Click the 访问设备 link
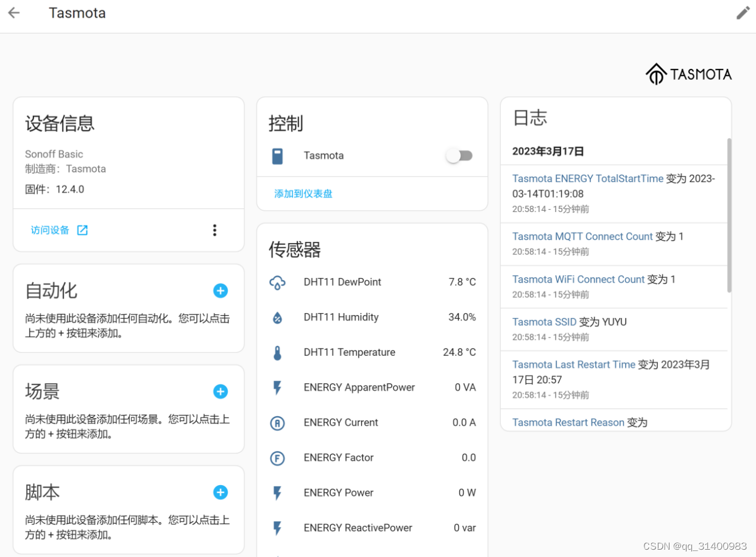The image size is (756, 557). [x=51, y=230]
